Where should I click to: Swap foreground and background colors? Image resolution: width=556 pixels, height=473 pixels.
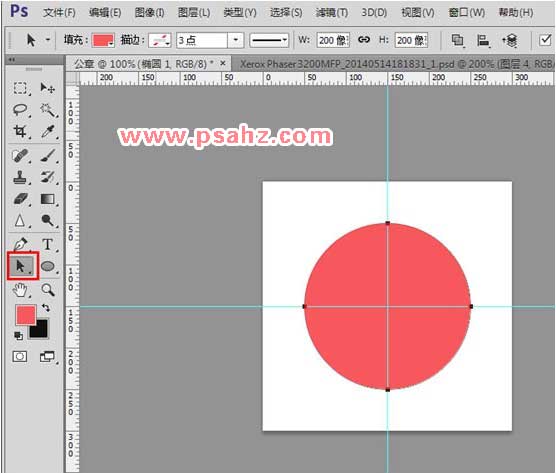point(46,307)
